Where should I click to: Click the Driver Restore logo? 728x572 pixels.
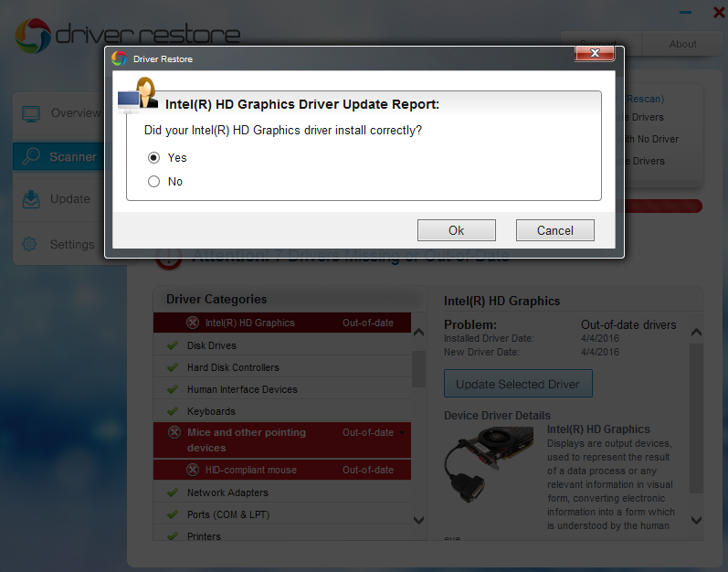coord(128,36)
